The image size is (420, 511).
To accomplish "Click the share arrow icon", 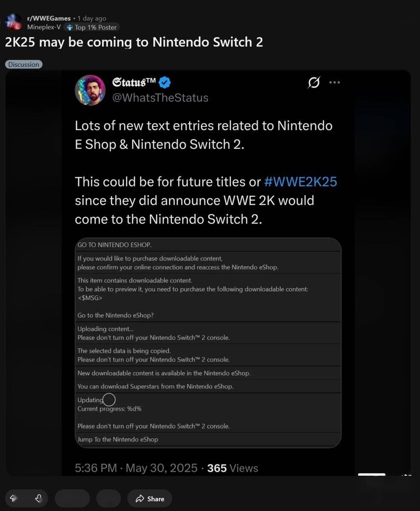I will point(140,499).
